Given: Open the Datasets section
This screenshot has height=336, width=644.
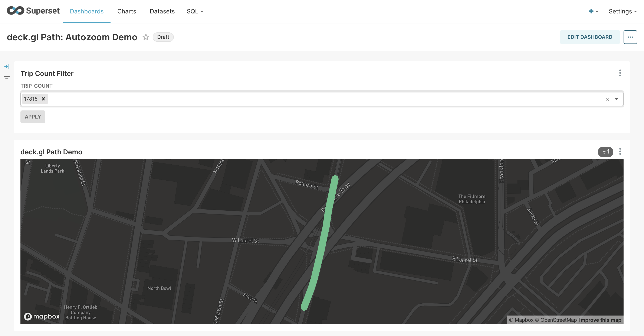Looking at the screenshot, I should click(x=162, y=11).
